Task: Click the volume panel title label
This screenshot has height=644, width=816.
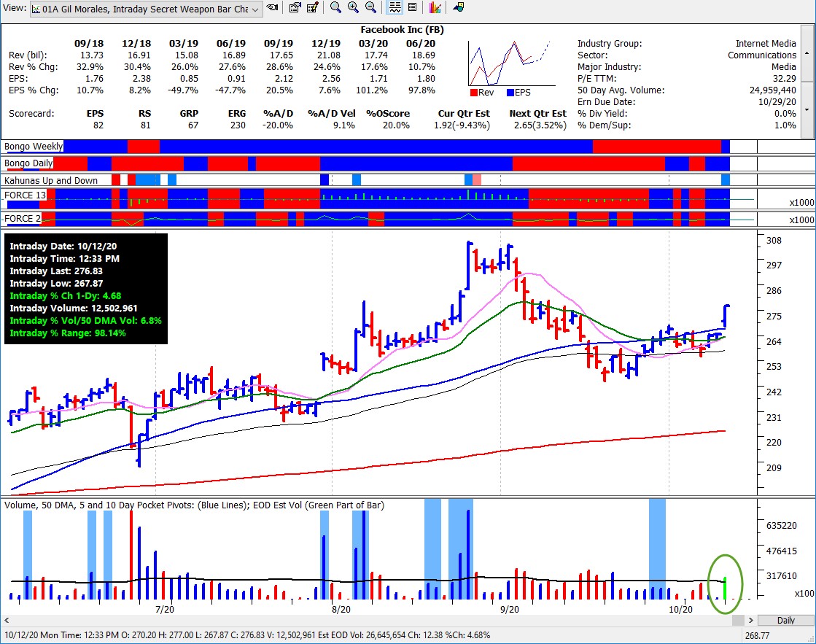Action: pos(194,505)
